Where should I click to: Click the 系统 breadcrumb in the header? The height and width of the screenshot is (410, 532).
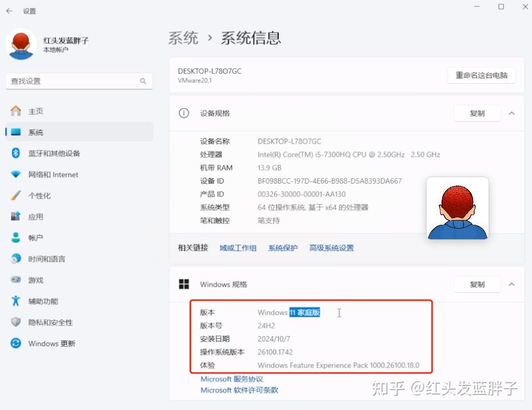[183, 37]
